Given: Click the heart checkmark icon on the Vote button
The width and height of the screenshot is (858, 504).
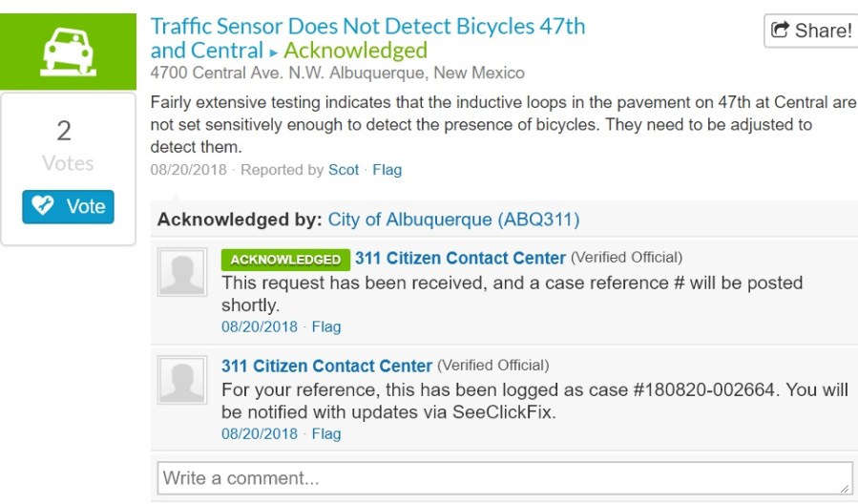Looking at the screenshot, I should pyautogui.click(x=44, y=206).
